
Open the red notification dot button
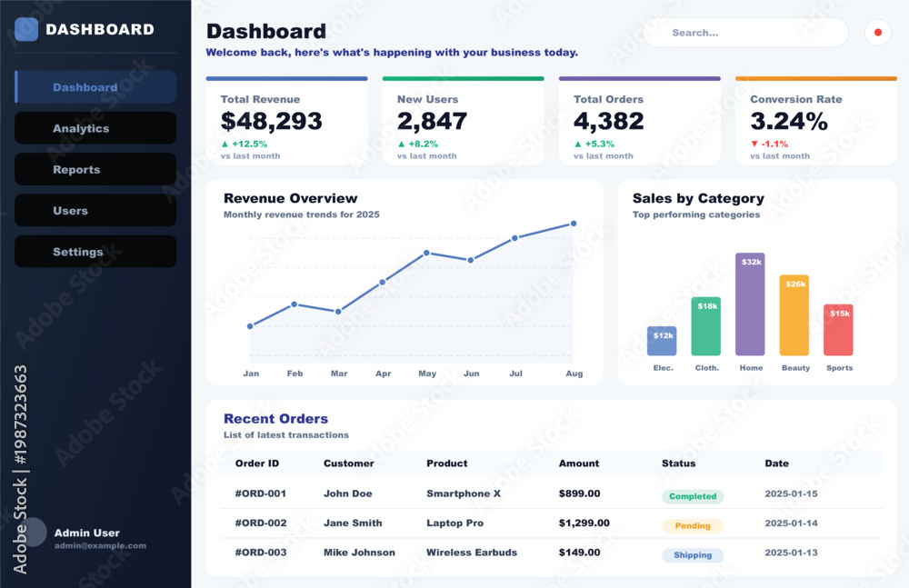tap(878, 33)
